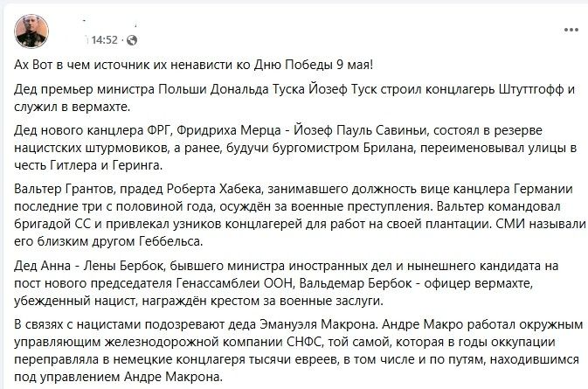Click the last line ending with Андре Макрона

[x=119, y=377]
